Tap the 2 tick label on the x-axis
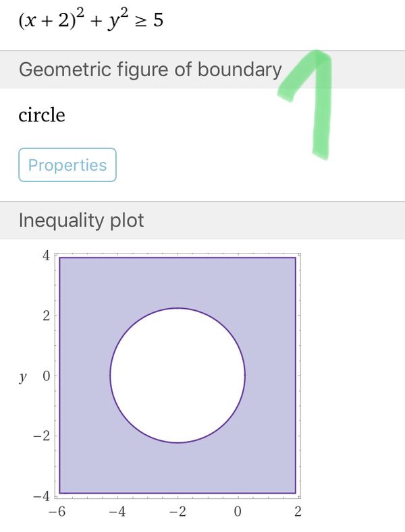Image resolution: width=405 pixels, height=532 pixels. pyautogui.click(x=298, y=512)
